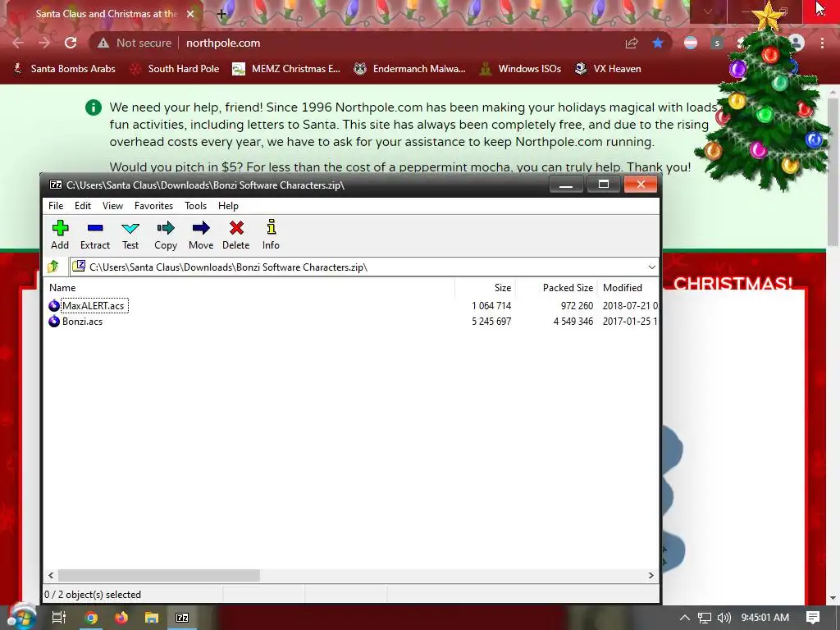Open VX Heaven bookmark

tap(608, 69)
